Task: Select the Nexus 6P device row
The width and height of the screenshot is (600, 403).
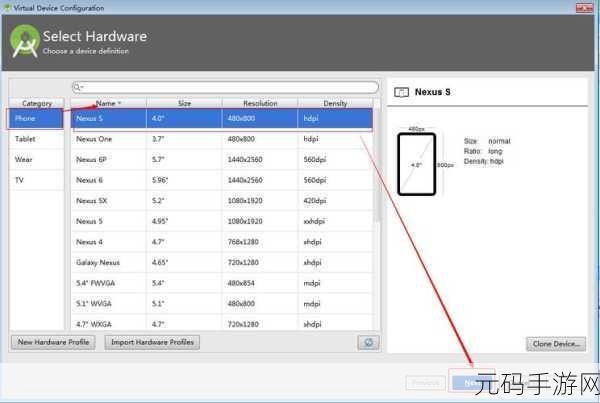Action: click(x=222, y=160)
